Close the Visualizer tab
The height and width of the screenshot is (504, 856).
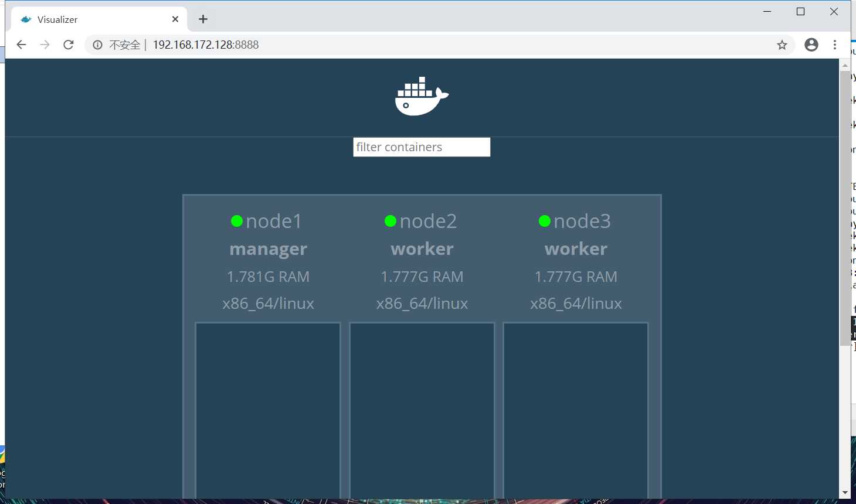point(175,19)
